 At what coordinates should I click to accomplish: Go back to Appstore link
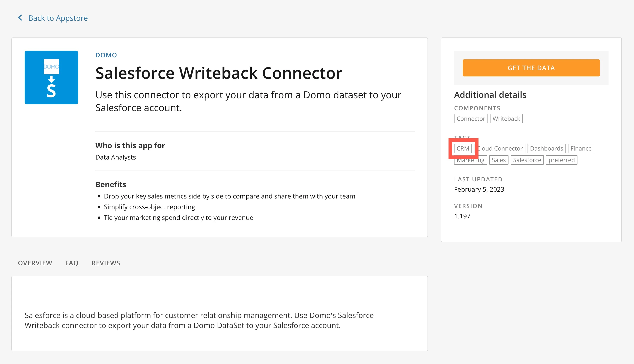(58, 18)
